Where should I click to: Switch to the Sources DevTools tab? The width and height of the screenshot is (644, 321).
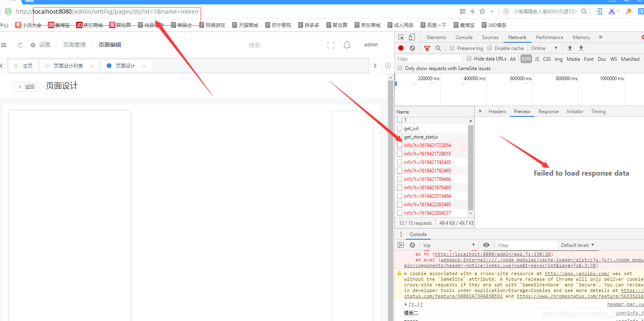pos(490,37)
